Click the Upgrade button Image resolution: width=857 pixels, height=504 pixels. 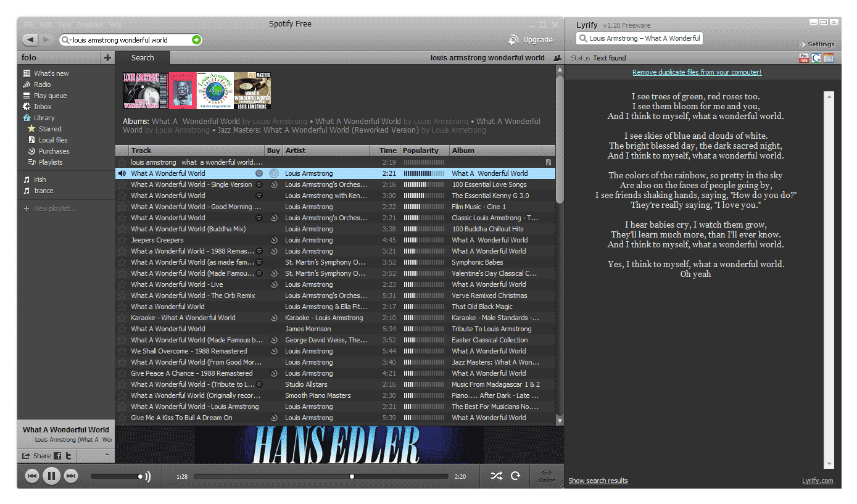(x=531, y=40)
